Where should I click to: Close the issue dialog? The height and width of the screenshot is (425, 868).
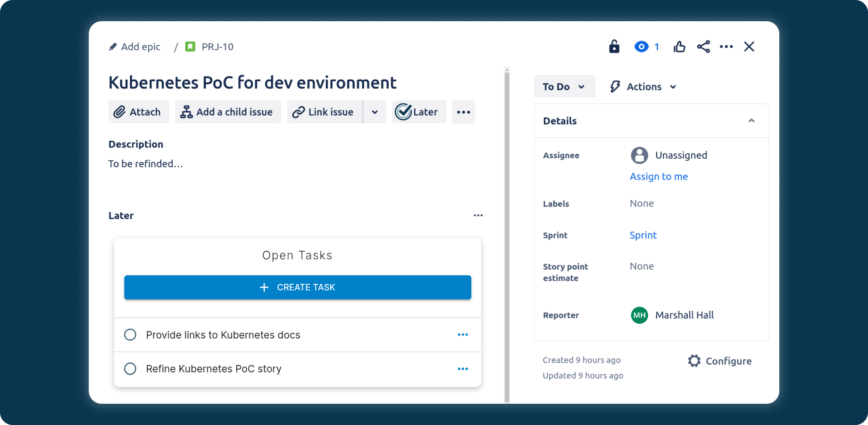click(x=749, y=47)
